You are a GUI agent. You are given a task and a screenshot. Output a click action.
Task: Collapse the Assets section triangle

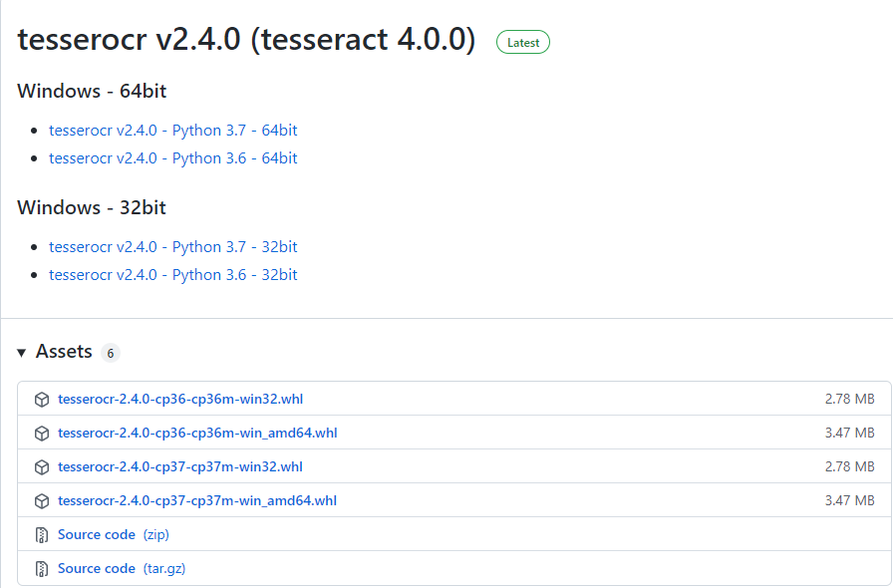coord(22,351)
